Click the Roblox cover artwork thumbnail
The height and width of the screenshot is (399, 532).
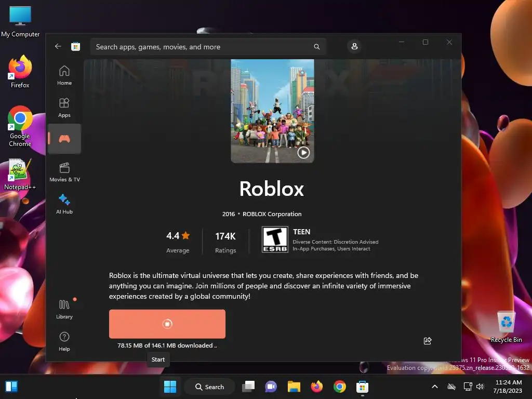tap(272, 111)
